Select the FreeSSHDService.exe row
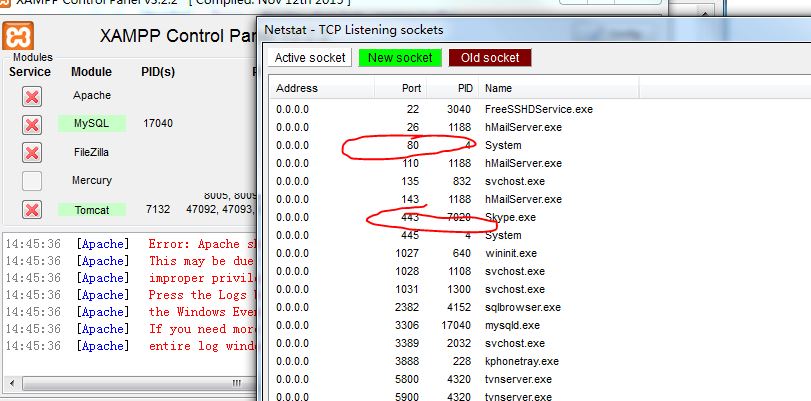This screenshot has height=401, width=811. click(538, 109)
